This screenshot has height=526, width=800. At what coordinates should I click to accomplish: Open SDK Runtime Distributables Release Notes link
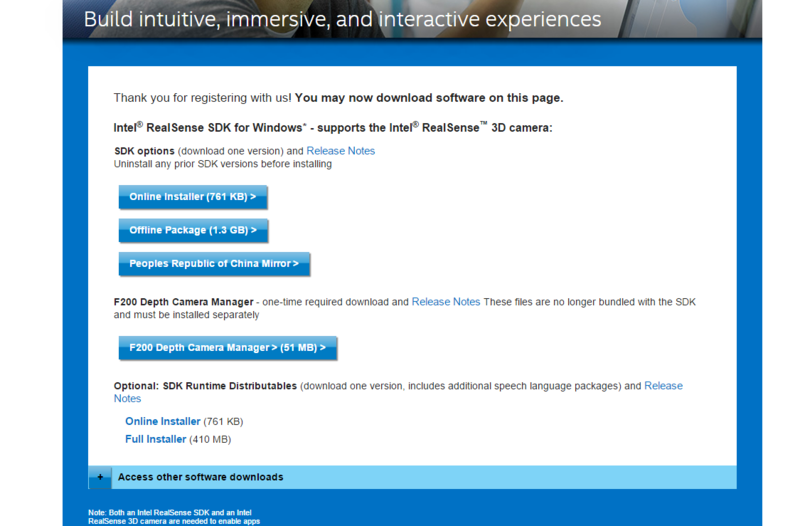coord(663,386)
